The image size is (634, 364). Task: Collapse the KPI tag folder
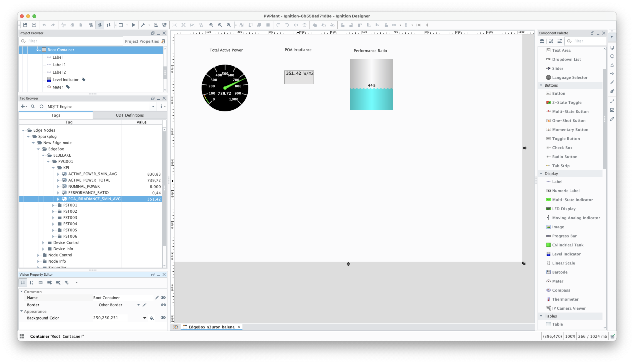(x=53, y=168)
